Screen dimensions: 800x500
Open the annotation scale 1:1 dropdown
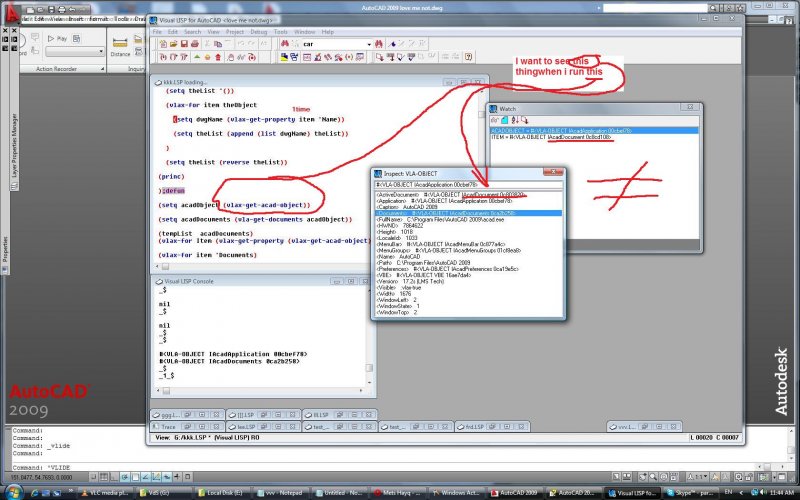697,477
